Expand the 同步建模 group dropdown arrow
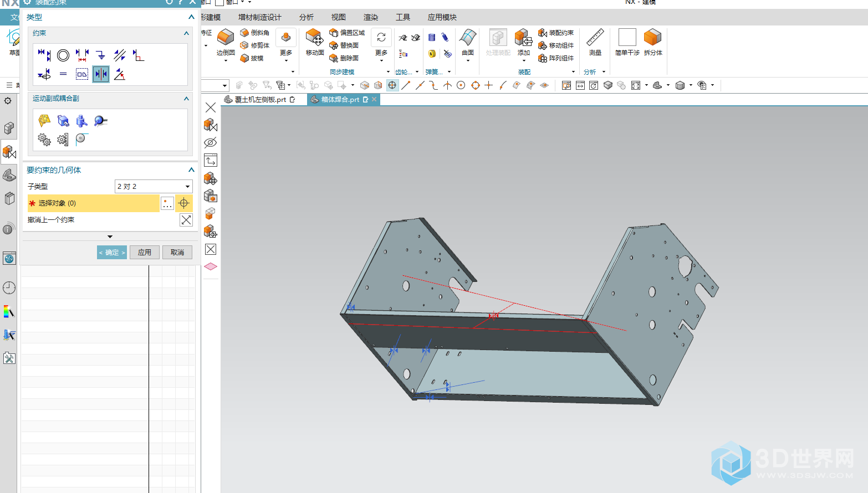This screenshot has width=868, height=493. coord(388,72)
